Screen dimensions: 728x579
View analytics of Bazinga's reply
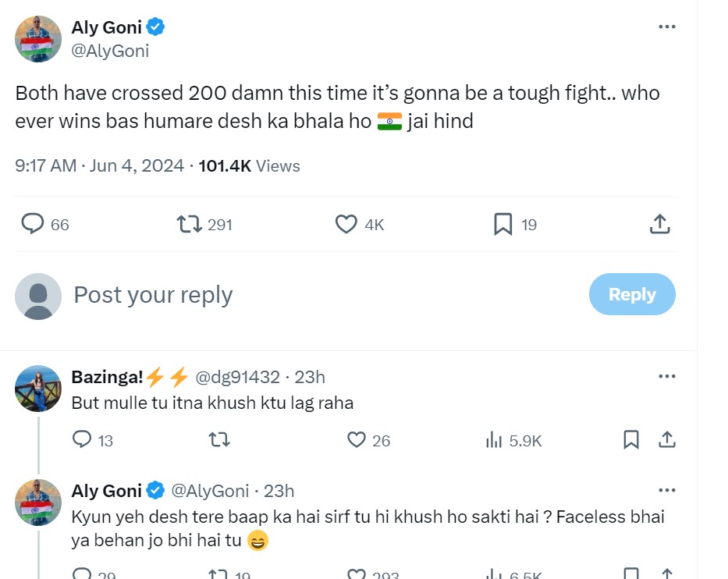[x=494, y=440]
